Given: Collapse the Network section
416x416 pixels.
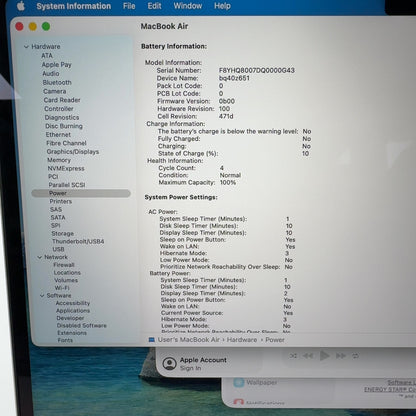Looking at the screenshot, I should 40,257.
